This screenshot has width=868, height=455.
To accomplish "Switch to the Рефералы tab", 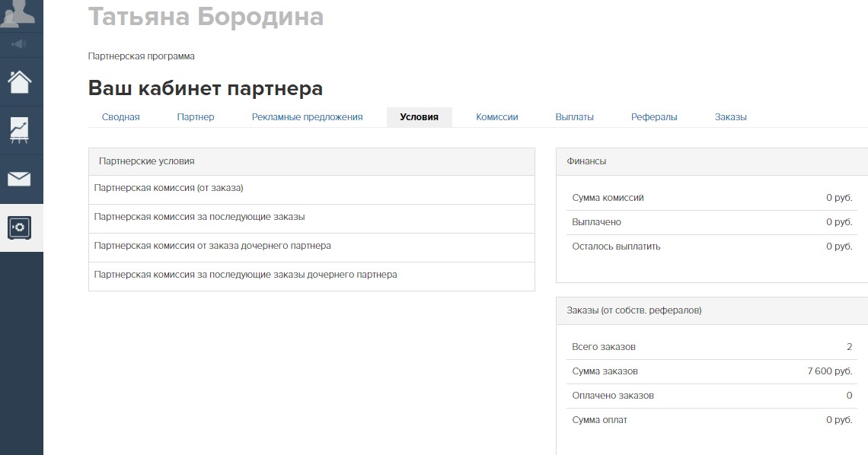I will [x=654, y=117].
